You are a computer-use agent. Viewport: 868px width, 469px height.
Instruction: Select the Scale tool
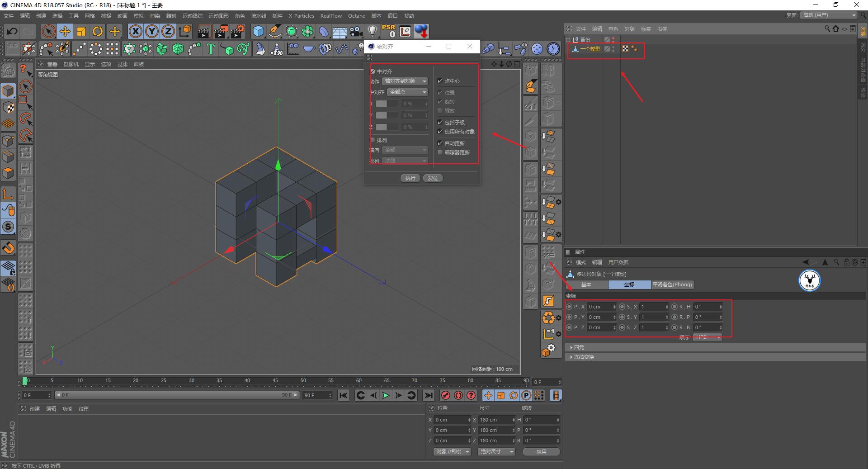(x=81, y=31)
